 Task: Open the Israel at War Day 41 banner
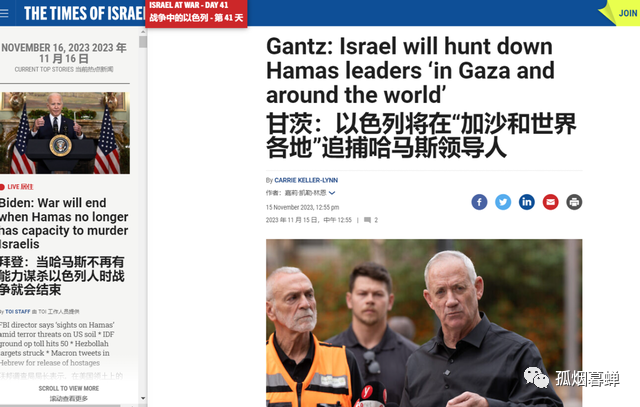196,12
